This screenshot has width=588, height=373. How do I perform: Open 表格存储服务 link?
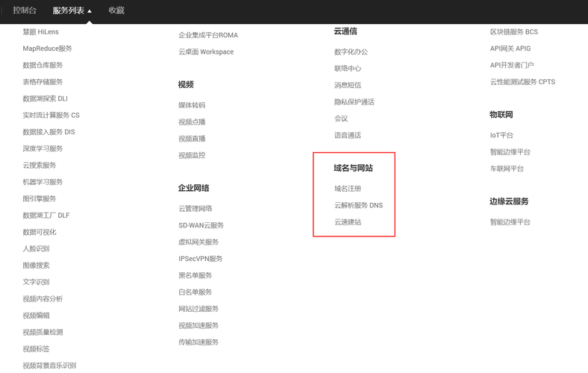43,82
